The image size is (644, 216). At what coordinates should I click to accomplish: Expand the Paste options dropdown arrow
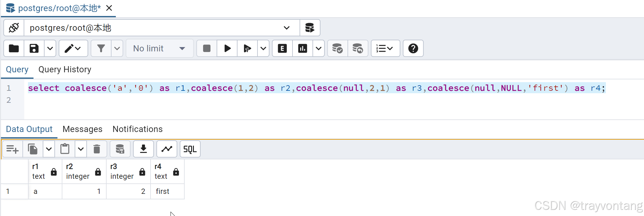81,149
